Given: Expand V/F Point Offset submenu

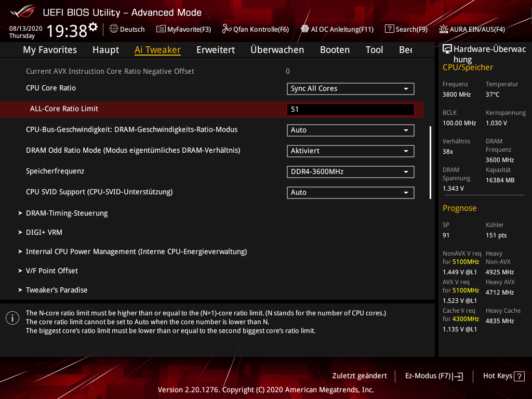Looking at the screenshot, I should 52,271.
